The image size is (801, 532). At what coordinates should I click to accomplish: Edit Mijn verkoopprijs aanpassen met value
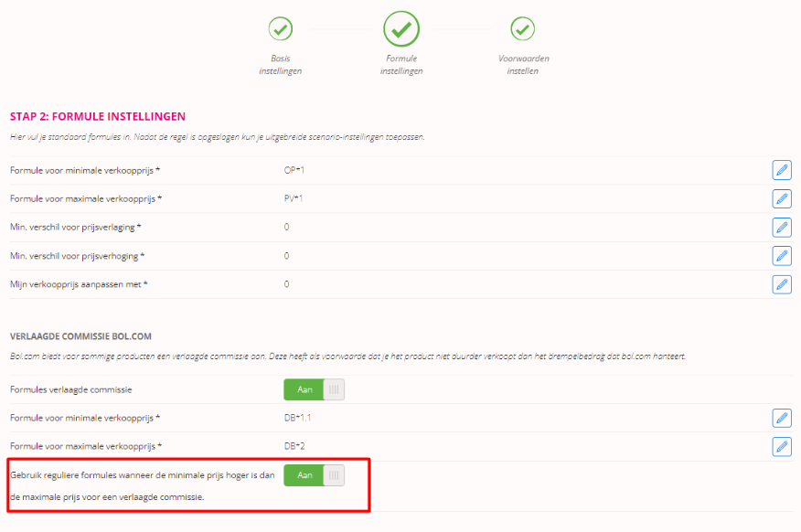[x=782, y=284]
